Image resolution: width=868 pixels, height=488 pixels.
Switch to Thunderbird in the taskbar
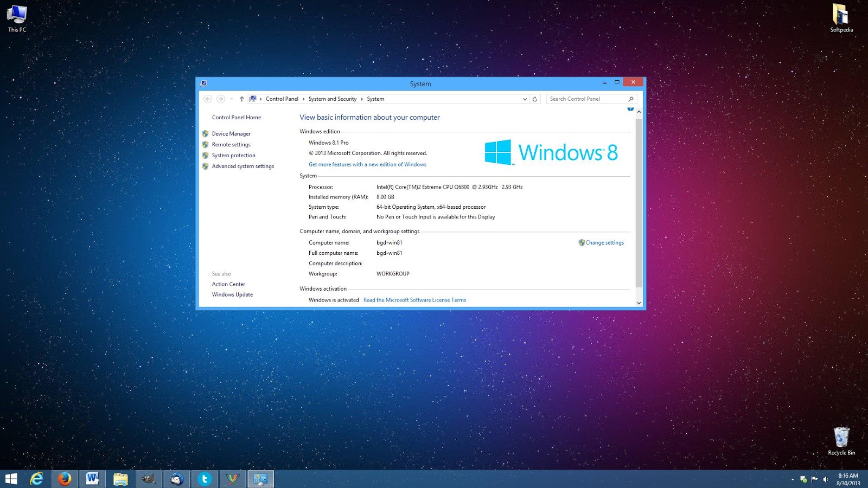[x=177, y=479]
